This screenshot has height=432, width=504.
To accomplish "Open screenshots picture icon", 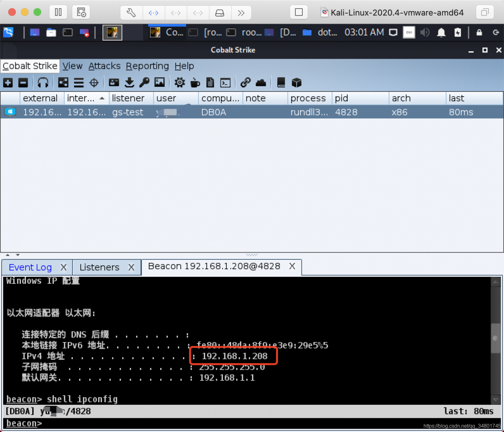I will click(159, 82).
